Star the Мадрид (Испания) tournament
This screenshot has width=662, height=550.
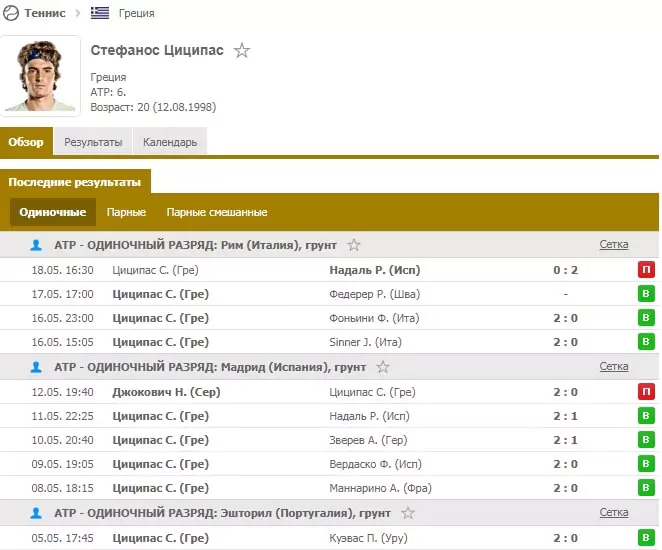tap(383, 367)
